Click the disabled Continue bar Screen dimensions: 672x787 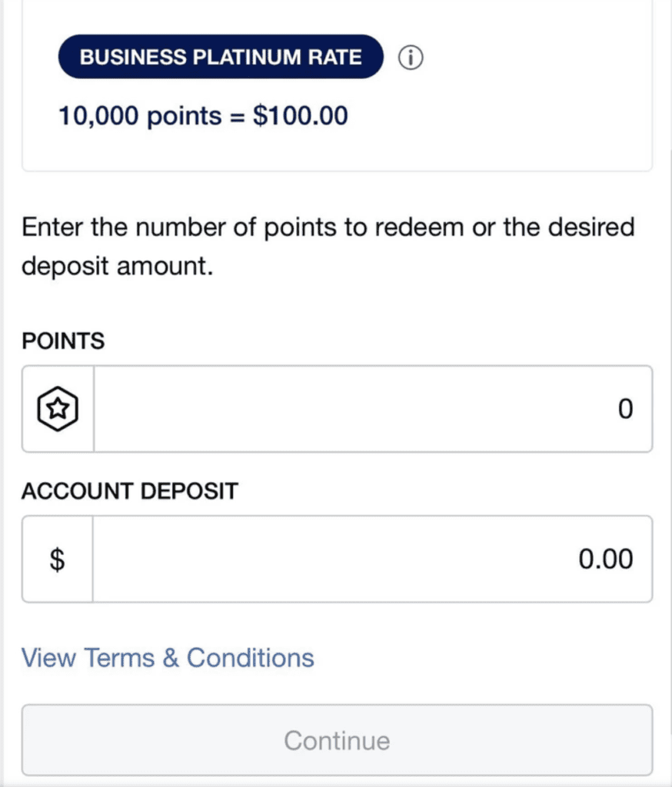(336, 739)
